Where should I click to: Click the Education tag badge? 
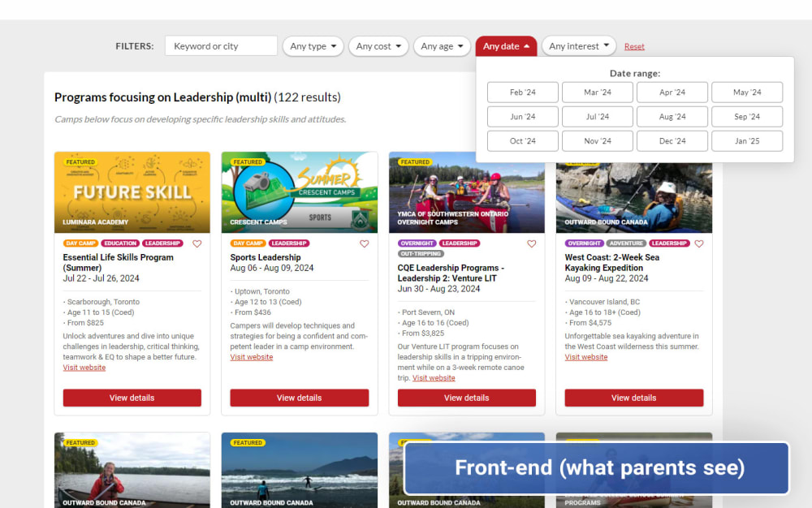pyautogui.click(x=120, y=243)
